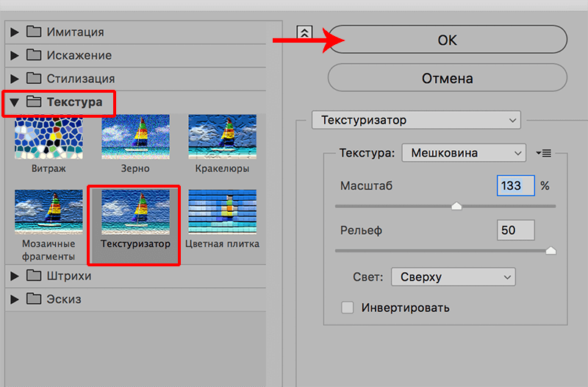
Task: Click the Масштаб slider handle
Action: pos(456,206)
